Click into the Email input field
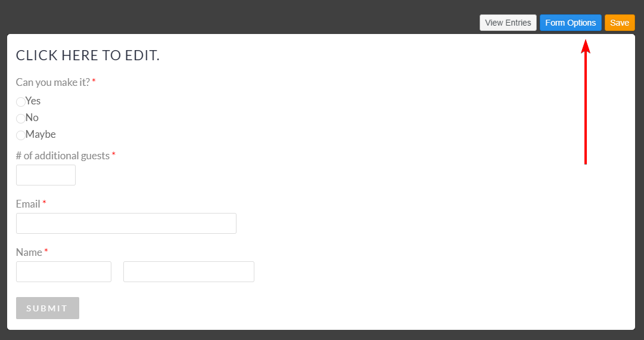Image resolution: width=644 pixels, height=340 pixels. point(126,223)
